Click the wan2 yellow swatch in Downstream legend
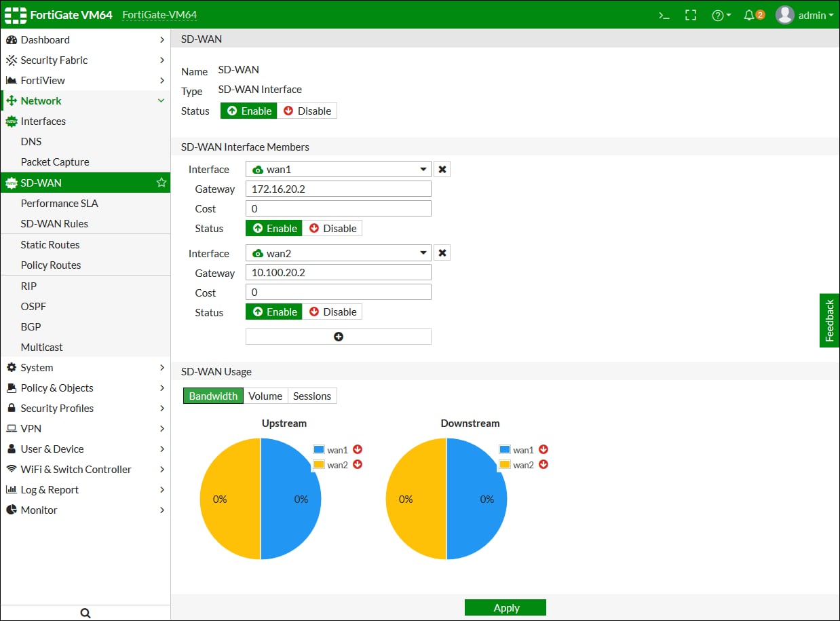Screen dimensions: 840x621 pos(504,465)
